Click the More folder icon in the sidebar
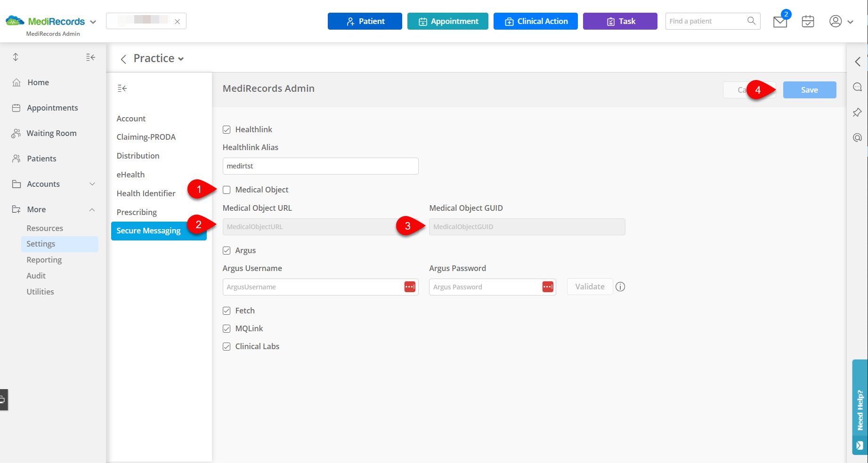The image size is (868, 463). click(x=16, y=209)
